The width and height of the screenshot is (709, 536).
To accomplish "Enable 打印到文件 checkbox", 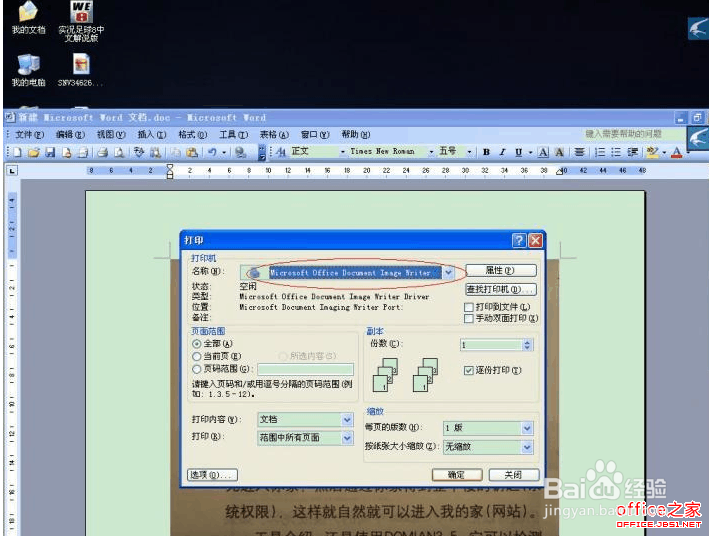I will 469,308.
